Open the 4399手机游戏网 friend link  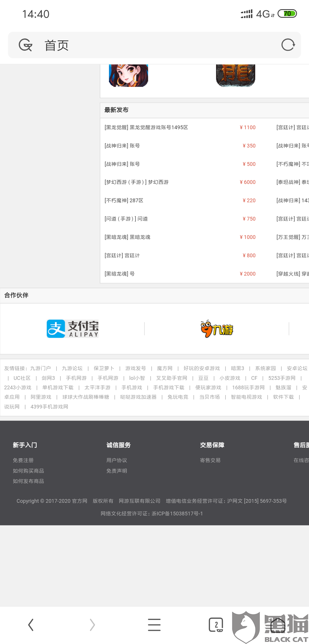(x=49, y=407)
